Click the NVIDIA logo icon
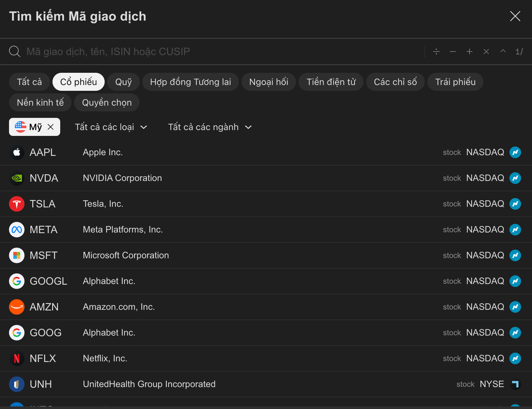Screen dimensions: 532x409 pyautogui.click(x=17, y=178)
